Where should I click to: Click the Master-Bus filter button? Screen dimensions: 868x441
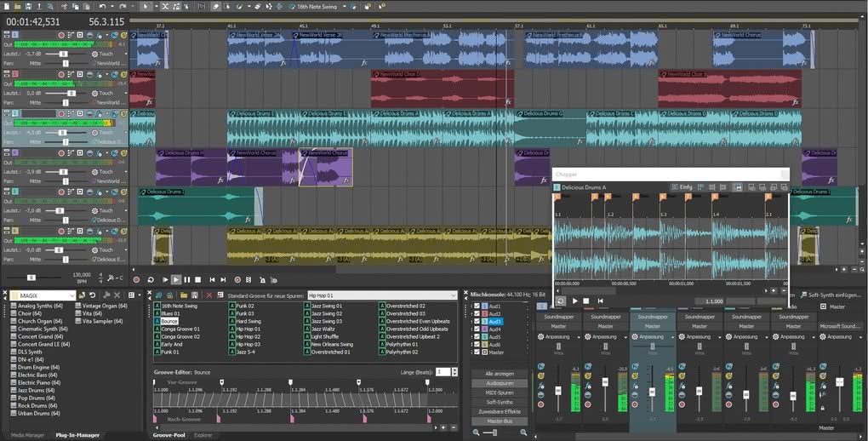(500, 421)
